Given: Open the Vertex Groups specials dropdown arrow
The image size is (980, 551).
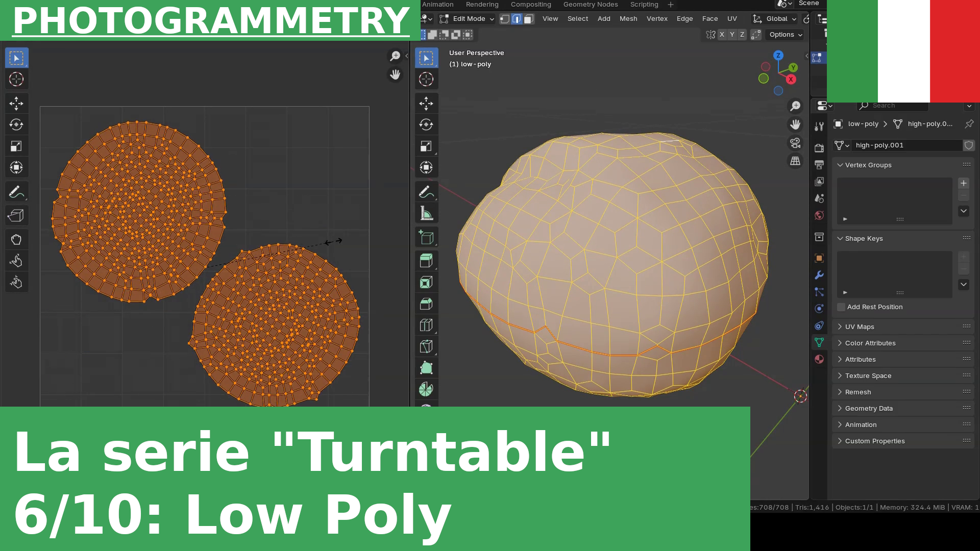Looking at the screenshot, I should point(964,211).
